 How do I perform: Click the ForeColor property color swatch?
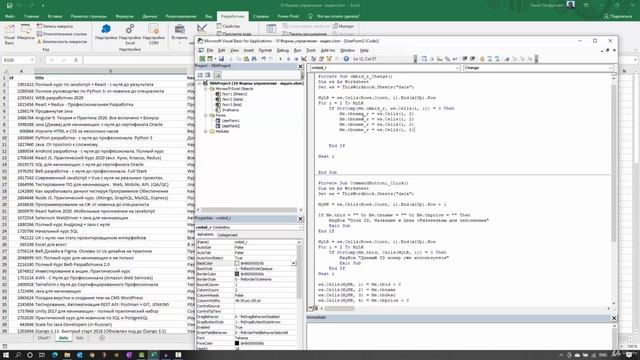237,343
